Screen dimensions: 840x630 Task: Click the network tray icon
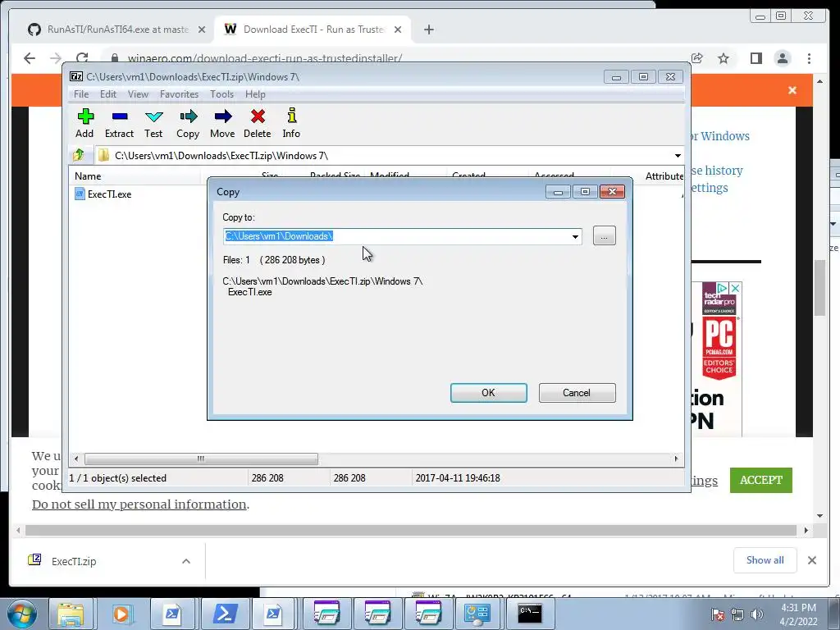(737, 614)
